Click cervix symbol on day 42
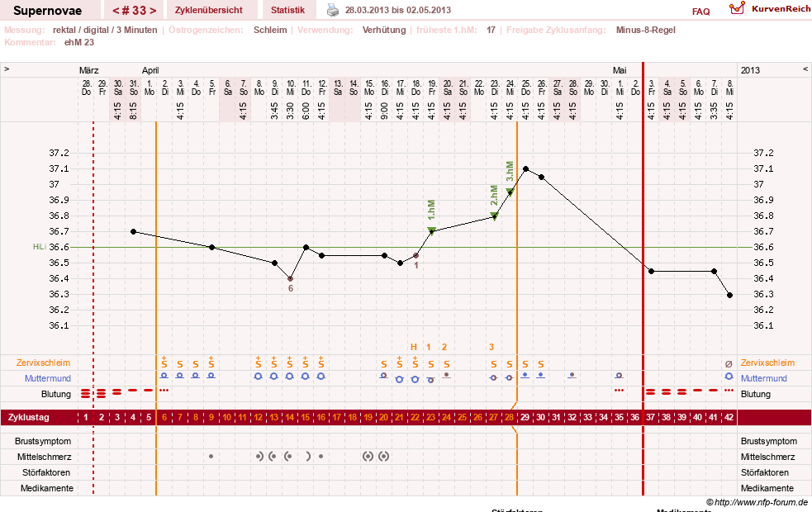 [x=729, y=377]
